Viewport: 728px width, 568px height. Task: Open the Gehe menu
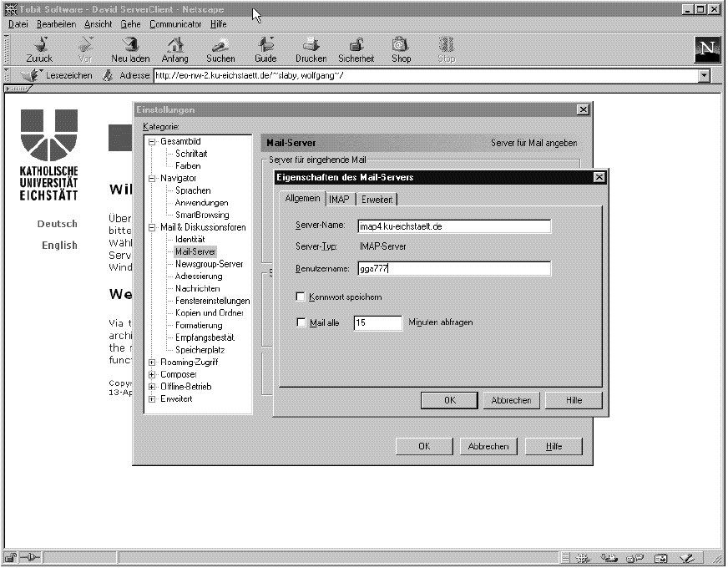coord(130,24)
